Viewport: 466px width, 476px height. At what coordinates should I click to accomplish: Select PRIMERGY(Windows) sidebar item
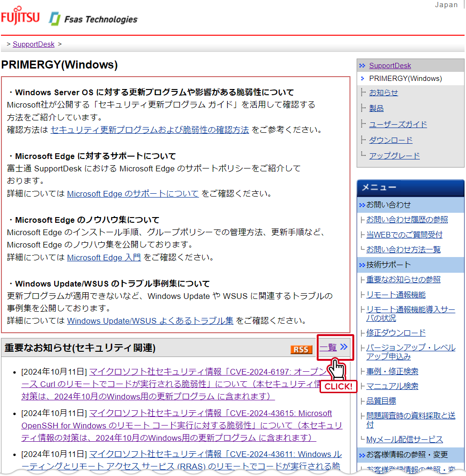tap(405, 79)
